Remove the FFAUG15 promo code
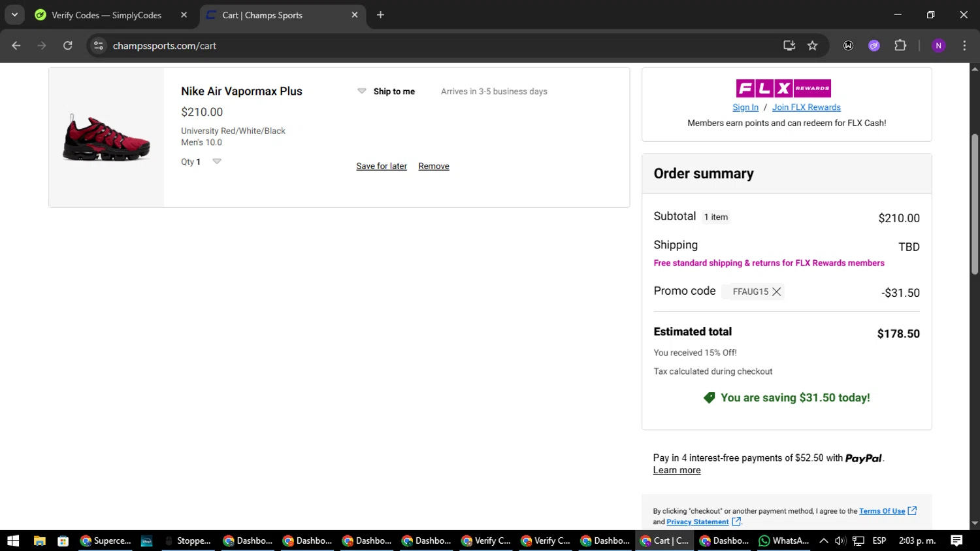This screenshot has width=980, height=551. tap(776, 292)
